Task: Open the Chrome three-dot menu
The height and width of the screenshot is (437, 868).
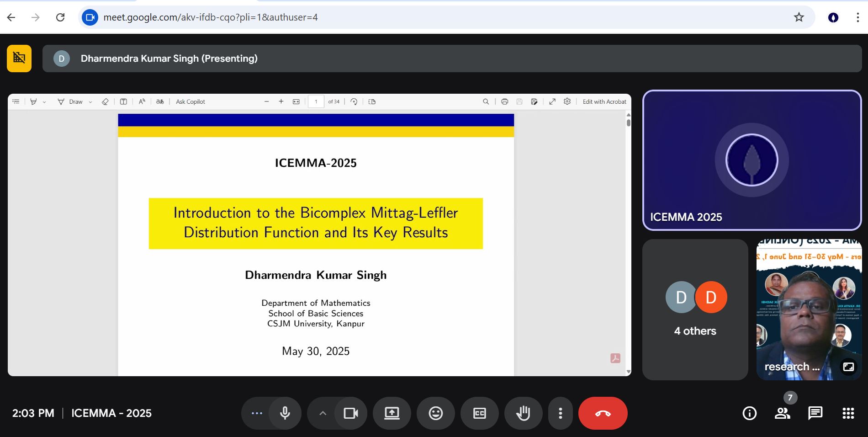Action: pyautogui.click(x=857, y=17)
